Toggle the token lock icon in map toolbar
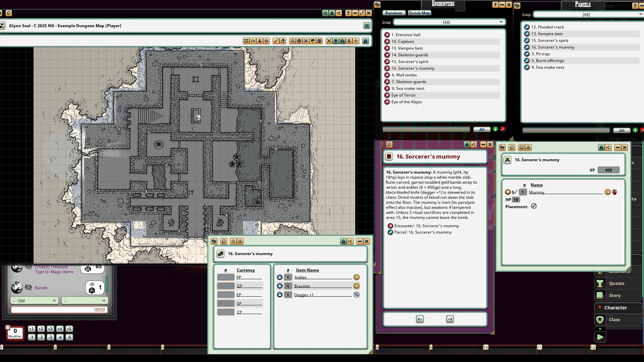This screenshot has height=362, width=644. pyautogui.click(x=342, y=41)
